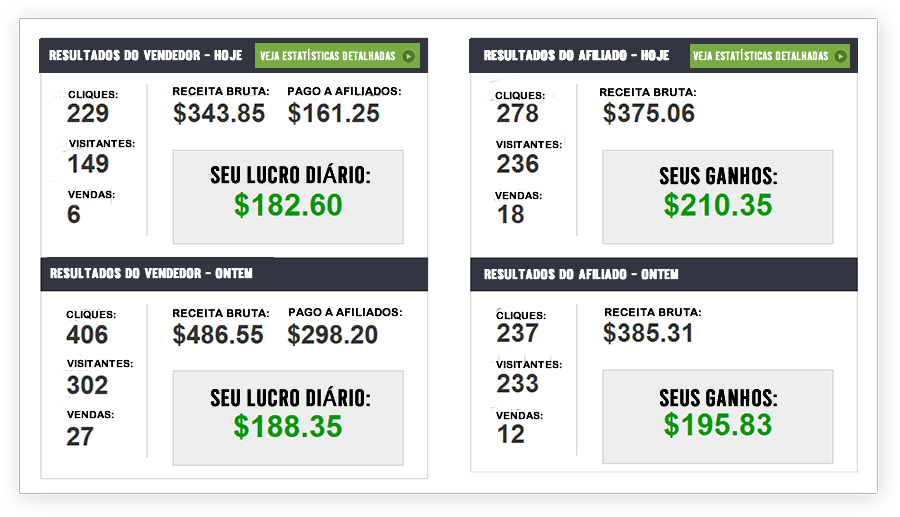The image size is (900, 517).
Task: Click vendor today's Receita Bruta $343.85
Action: click(219, 114)
